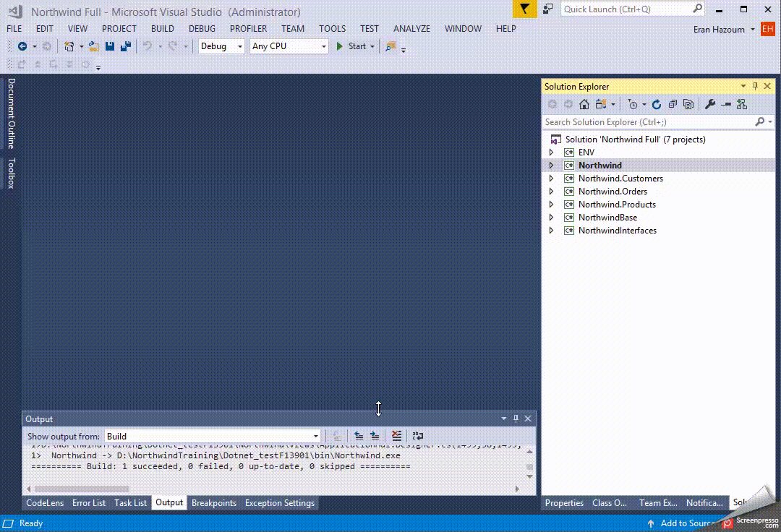Switch to the Task List tab
The image size is (781, 532).
pos(130,503)
